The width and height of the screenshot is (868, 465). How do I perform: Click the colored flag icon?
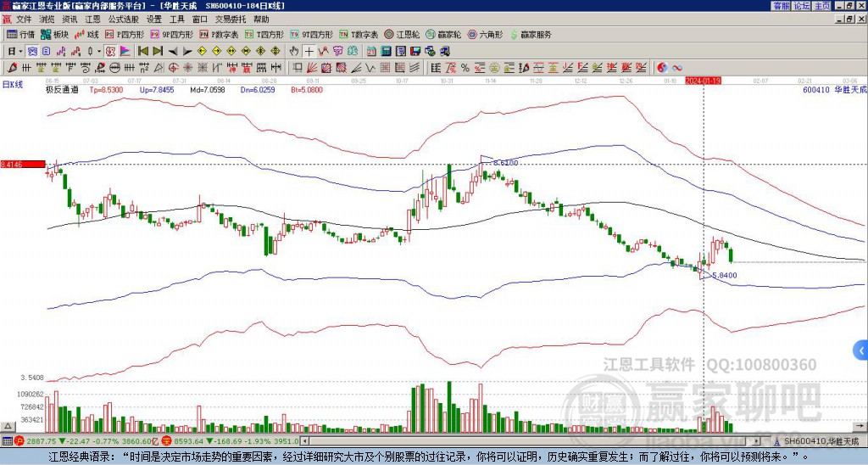(x=125, y=52)
